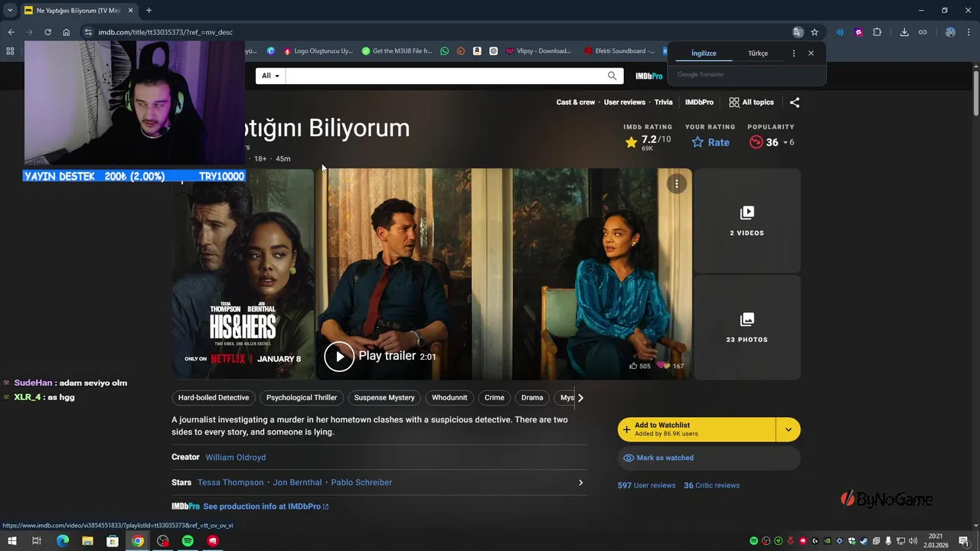Image resolution: width=980 pixels, height=551 pixels.
Task: Open the Trivia link
Action: click(663, 102)
